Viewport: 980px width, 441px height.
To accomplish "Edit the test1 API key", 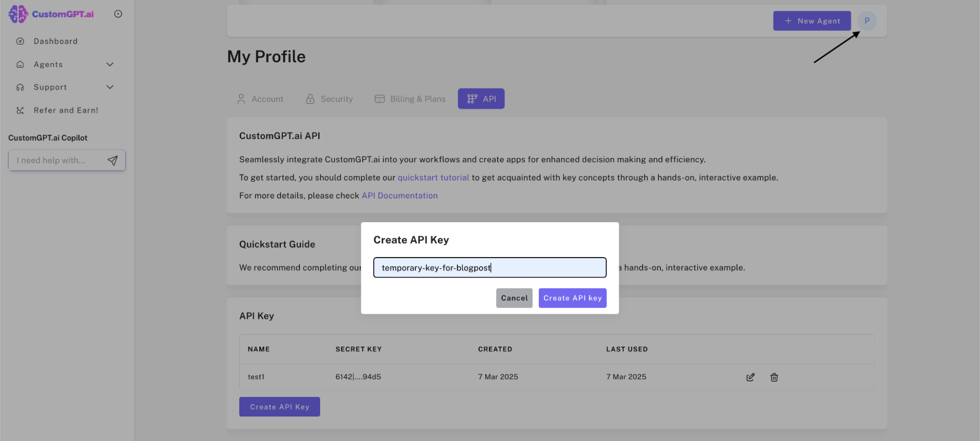I will point(750,377).
